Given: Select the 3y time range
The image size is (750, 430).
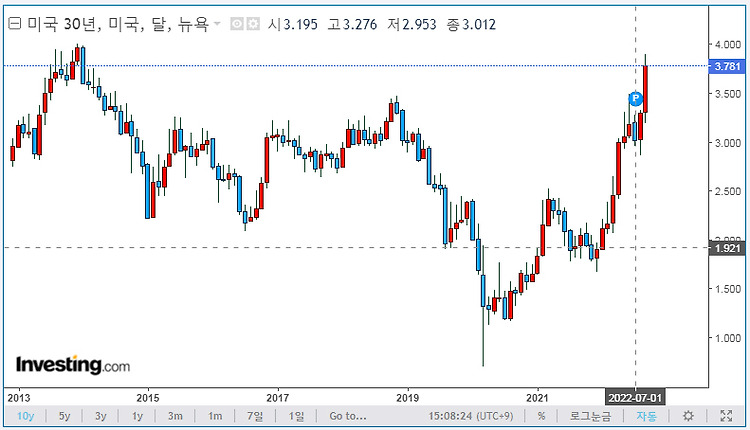Looking at the screenshot, I should [100, 416].
